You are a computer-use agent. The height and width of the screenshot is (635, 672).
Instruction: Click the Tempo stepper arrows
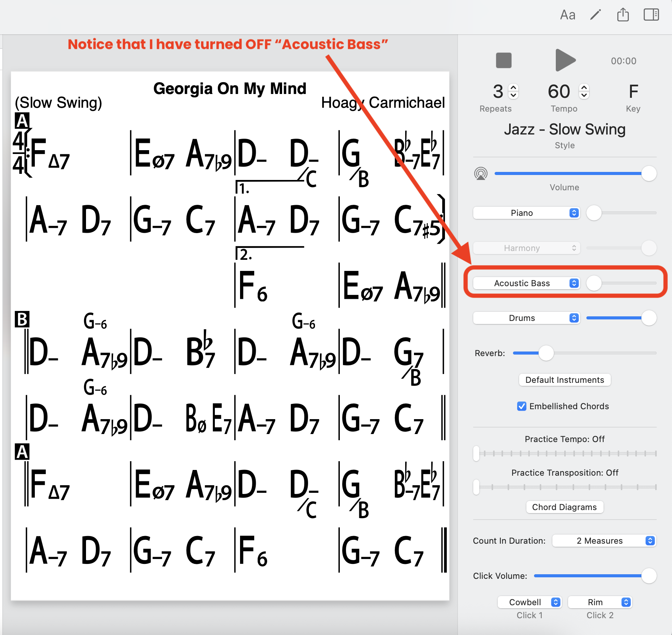tap(584, 92)
